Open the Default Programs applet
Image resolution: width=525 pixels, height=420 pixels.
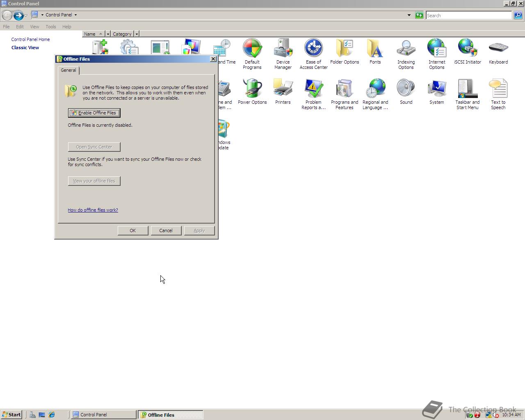click(252, 54)
